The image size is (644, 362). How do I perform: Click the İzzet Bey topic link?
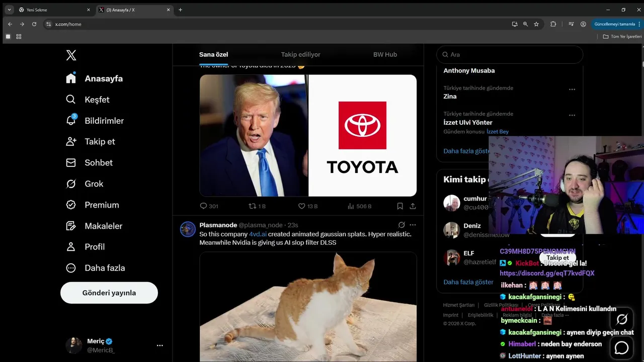coord(498,132)
